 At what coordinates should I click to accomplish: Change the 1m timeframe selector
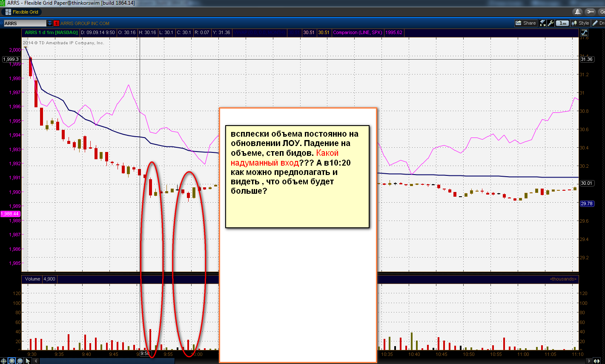(x=563, y=23)
